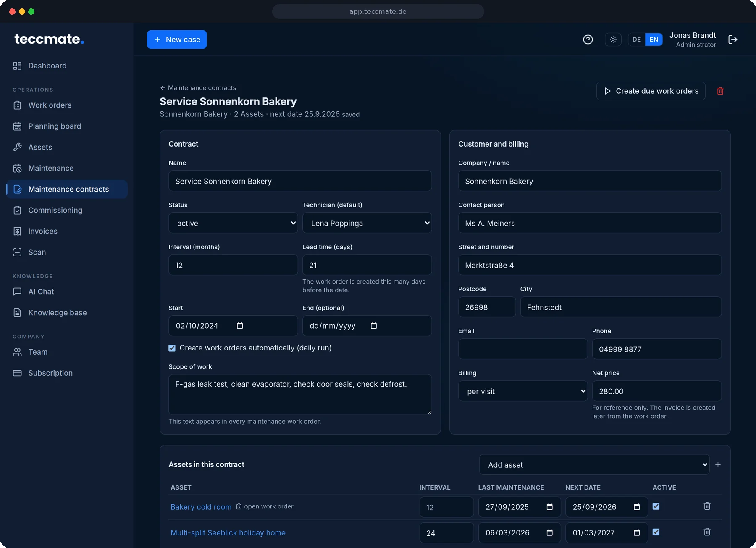Open Bakery cold room asset link
Viewport: 756px width, 548px height.
(201, 507)
